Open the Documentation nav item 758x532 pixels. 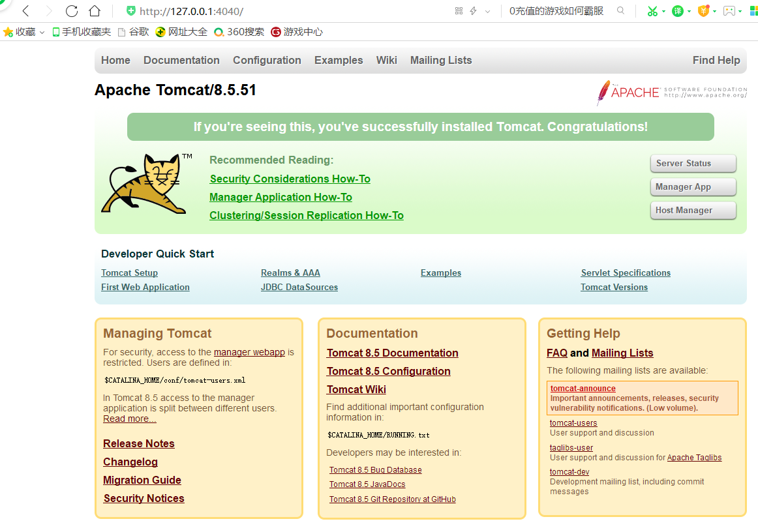(x=181, y=61)
